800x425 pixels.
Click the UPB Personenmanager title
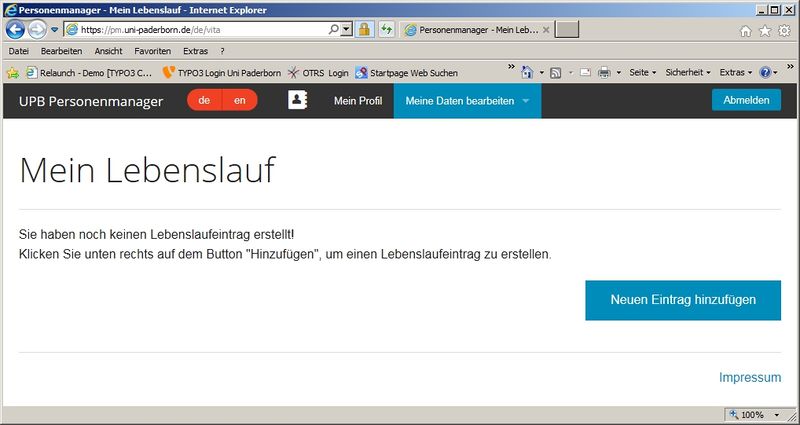point(91,101)
